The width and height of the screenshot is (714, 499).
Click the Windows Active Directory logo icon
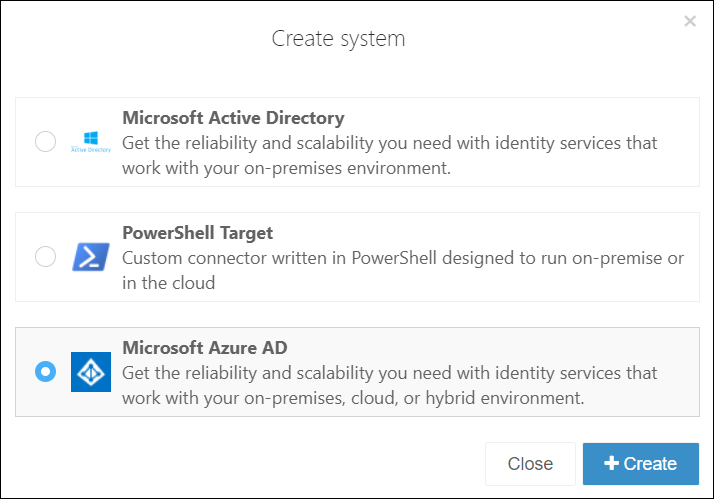pos(91,142)
